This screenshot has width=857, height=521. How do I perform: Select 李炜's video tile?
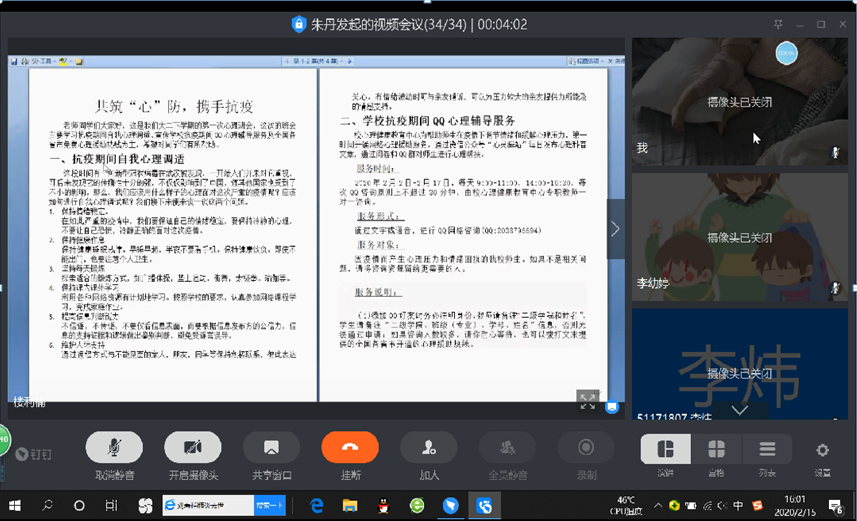tap(740, 364)
